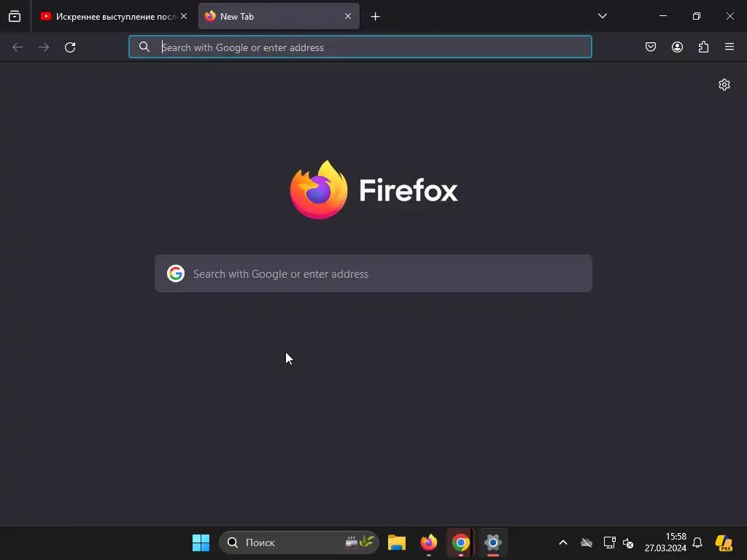Viewport: 747px width, 560px height.
Task: Open the network status tray icon
Action: (609, 542)
